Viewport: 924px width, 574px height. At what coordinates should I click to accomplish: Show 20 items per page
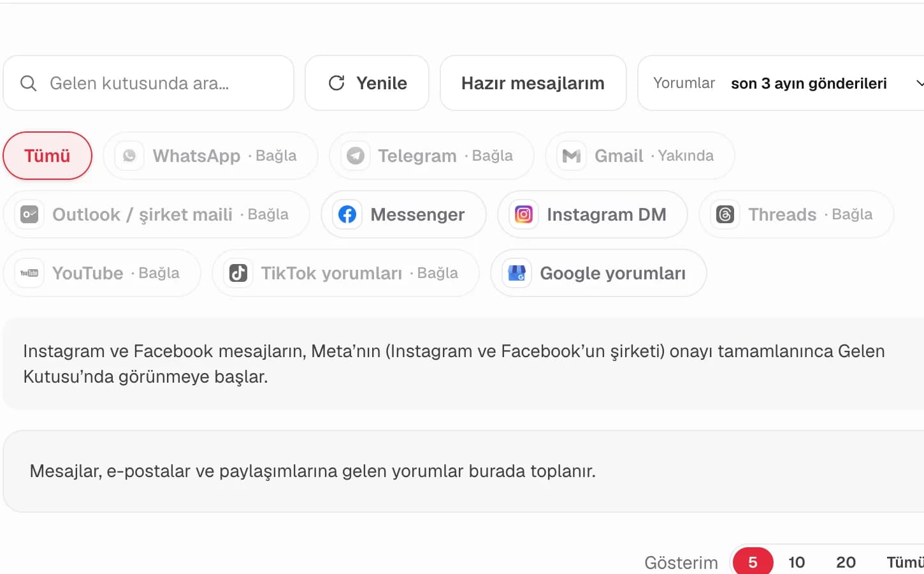(x=846, y=562)
